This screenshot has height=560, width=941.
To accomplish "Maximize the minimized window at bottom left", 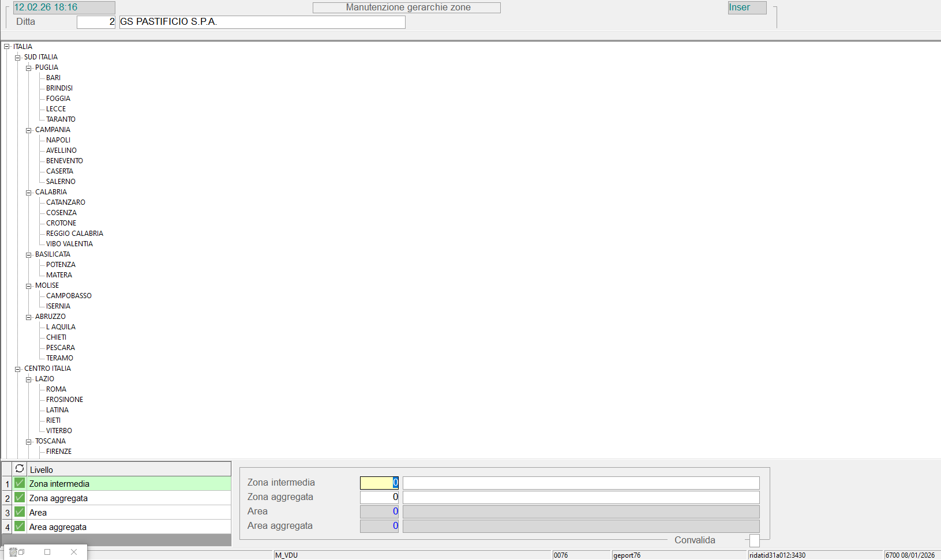I will coord(47,552).
